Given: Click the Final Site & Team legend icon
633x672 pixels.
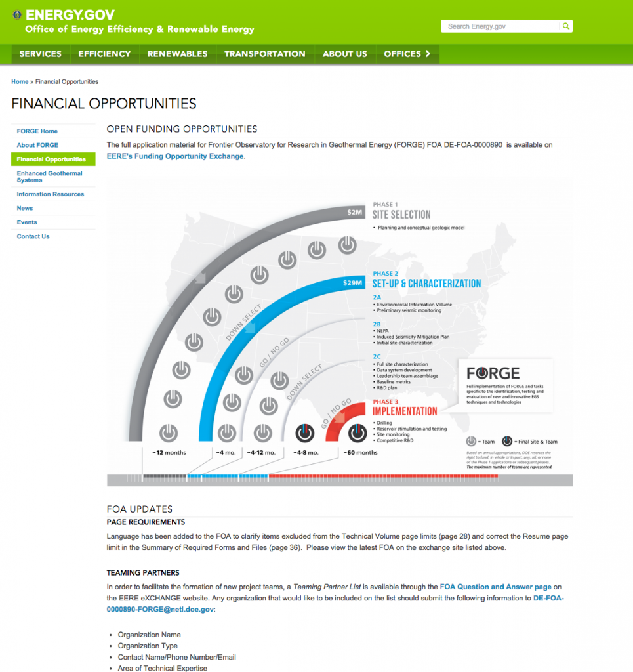Looking at the screenshot, I should click(507, 441).
